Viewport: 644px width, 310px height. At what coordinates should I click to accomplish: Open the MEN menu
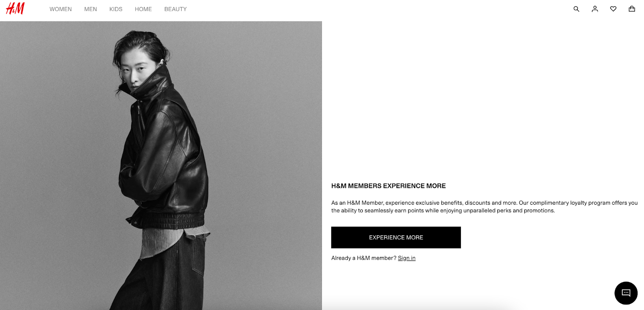91,9
